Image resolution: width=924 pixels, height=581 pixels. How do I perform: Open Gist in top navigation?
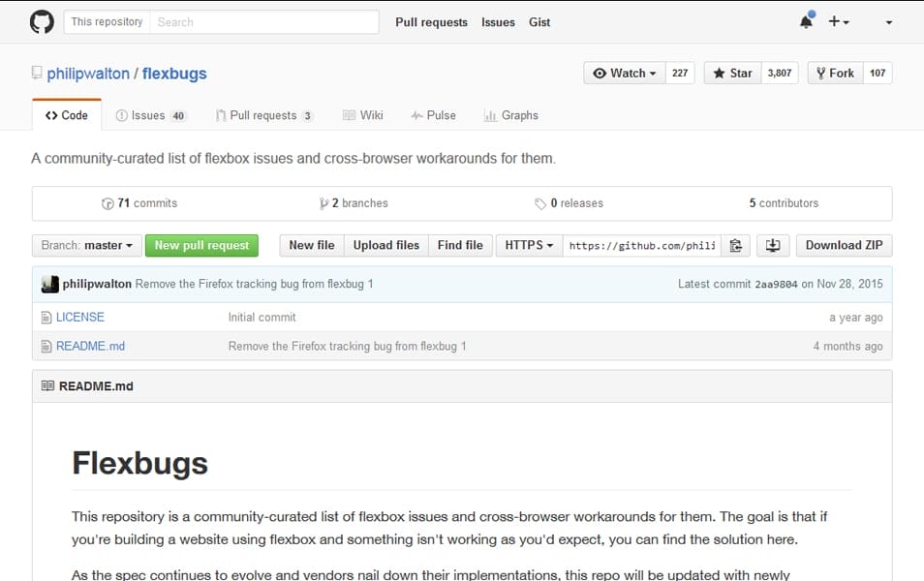[539, 22]
